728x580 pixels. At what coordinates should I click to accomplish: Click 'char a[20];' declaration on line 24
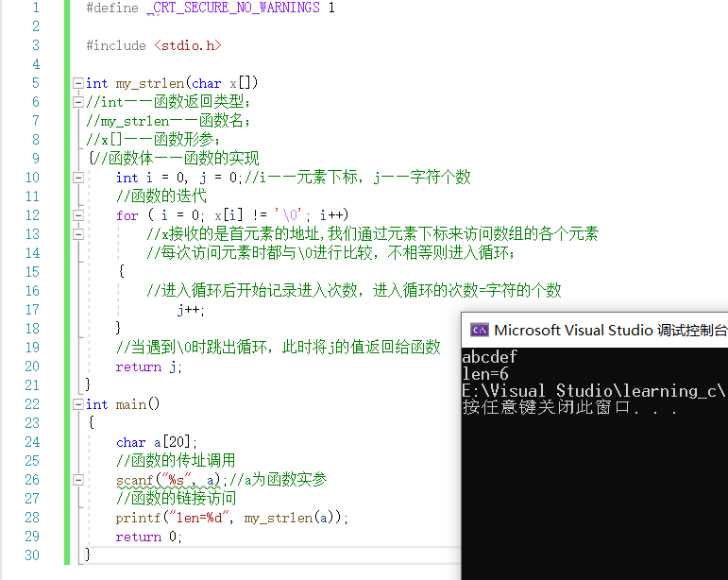click(x=157, y=442)
